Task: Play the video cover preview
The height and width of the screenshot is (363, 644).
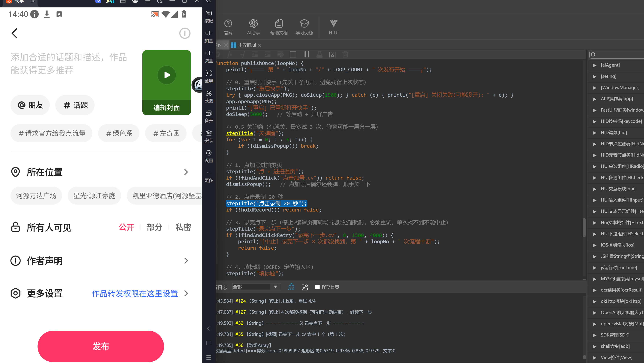Action: [x=167, y=75]
